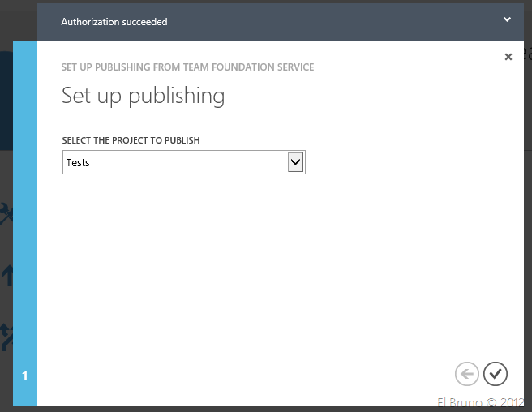Click the dark notification bar empty area

pos(324,21)
